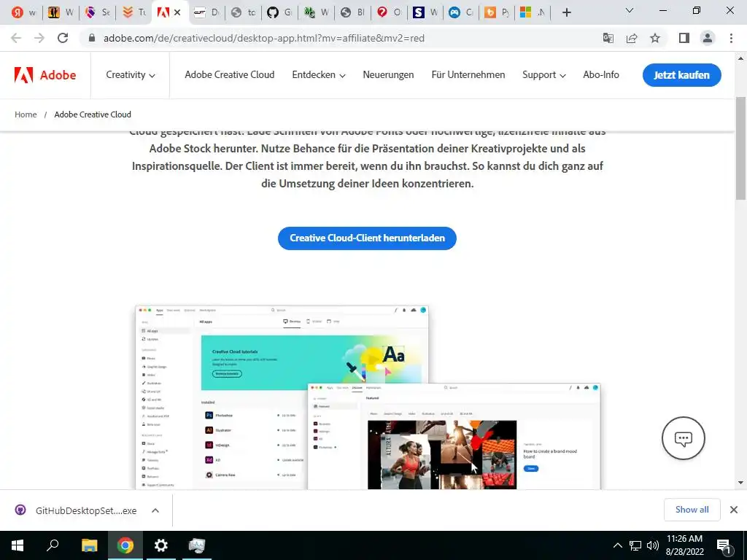Open the Neuerungen nav item
Image resolution: width=747 pixels, height=560 pixels.
tap(388, 75)
